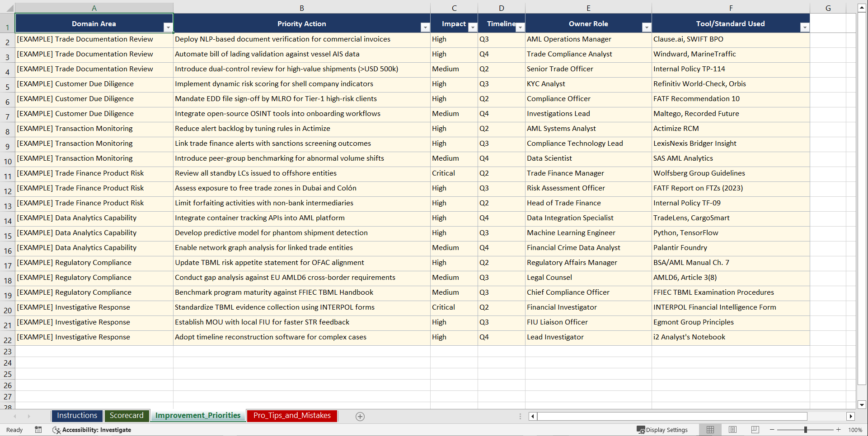The height and width of the screenshot is (436, 868).
Task: Open the Impact column filter dropdown
Action: [x=473, y=27]
